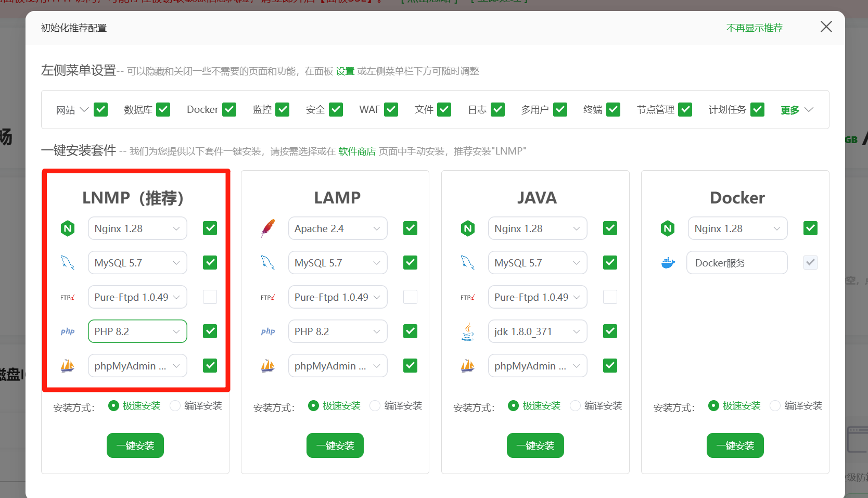Click the Apache feather icon in the LAMP card
Image resolution: width=868 pixels, height=498 pixels.
pyautogui.click(x=267, y=228)
